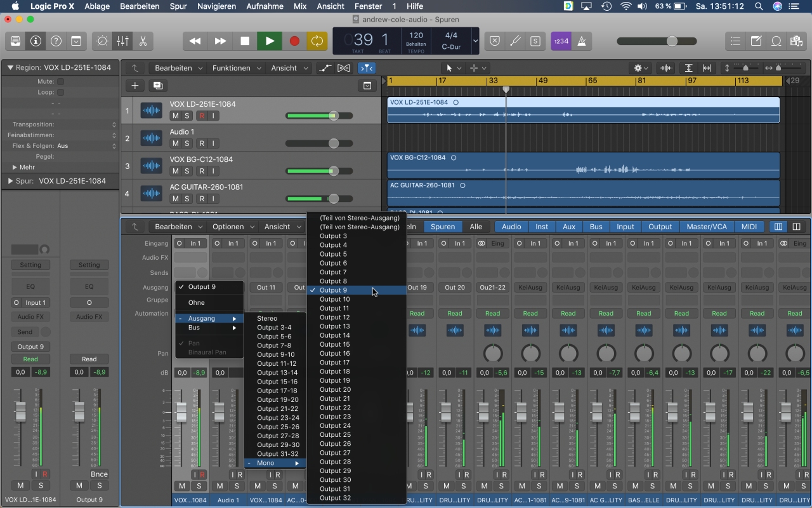This screenshot has height=508, width=812.
Task: Solo the AC GUITAR-260-1081 track
Action: click(187, 199)
